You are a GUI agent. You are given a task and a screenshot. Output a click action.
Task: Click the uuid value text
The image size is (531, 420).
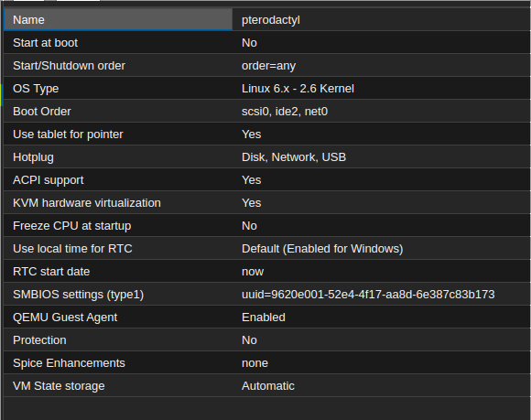368,295
